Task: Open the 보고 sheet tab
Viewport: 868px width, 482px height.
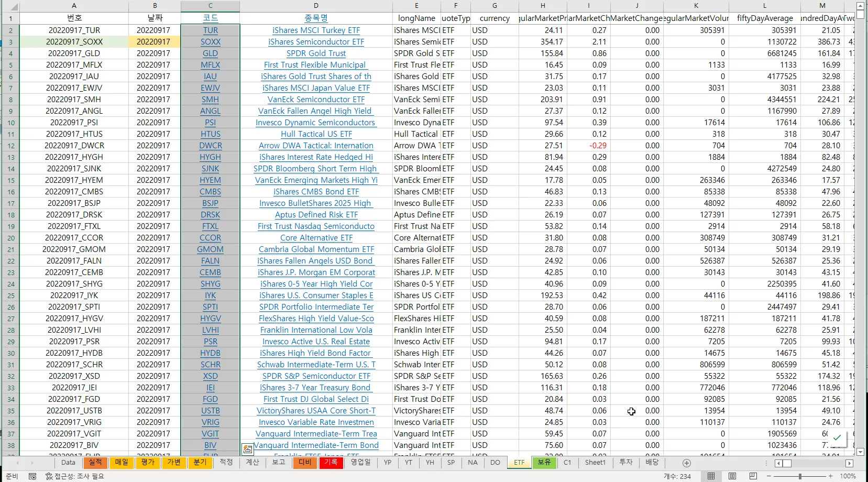Action: [279, 463]
